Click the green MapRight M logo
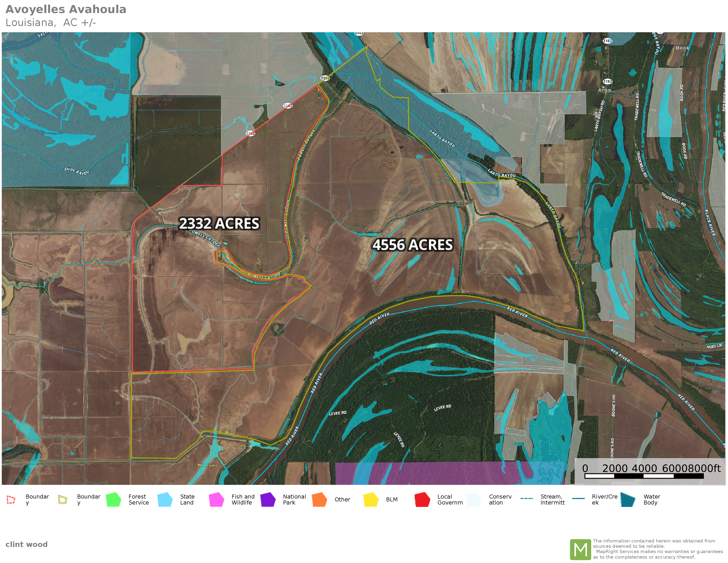The image size is (728, 563). click(580, 549)
